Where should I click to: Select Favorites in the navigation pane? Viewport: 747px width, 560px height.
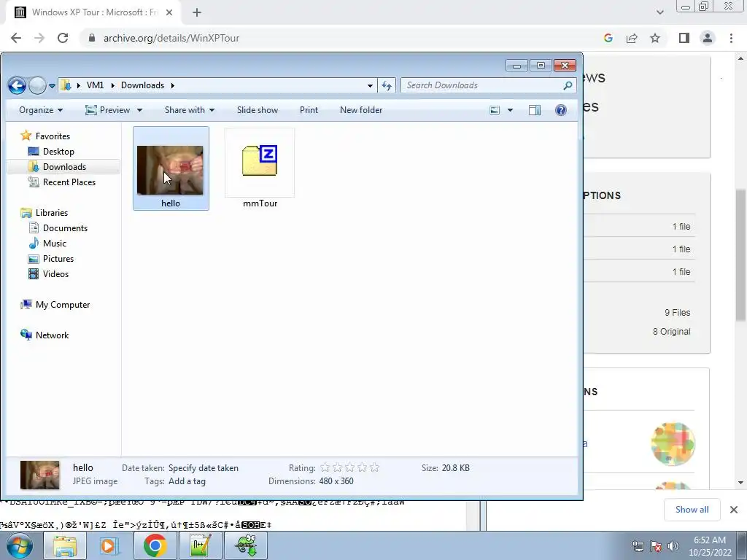53,136
